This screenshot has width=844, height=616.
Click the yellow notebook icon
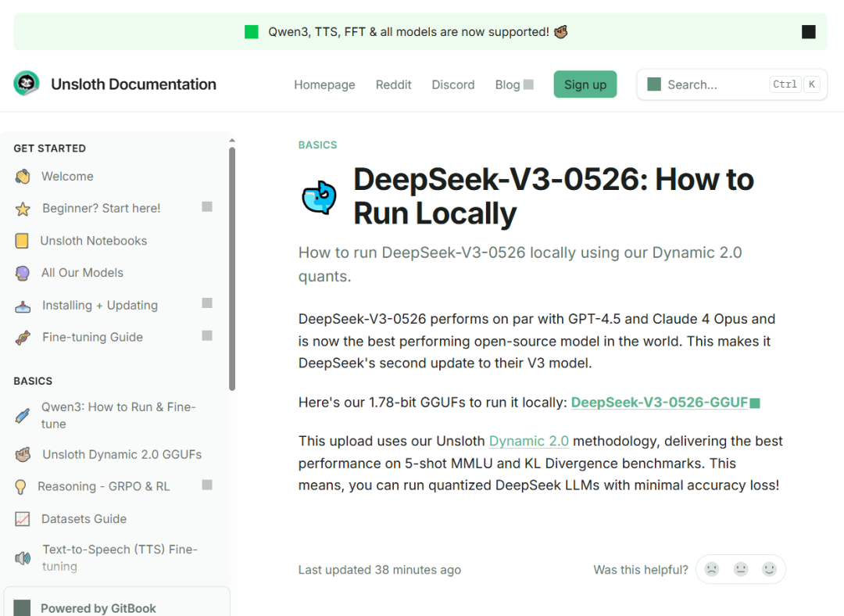(x=22, y=241)
